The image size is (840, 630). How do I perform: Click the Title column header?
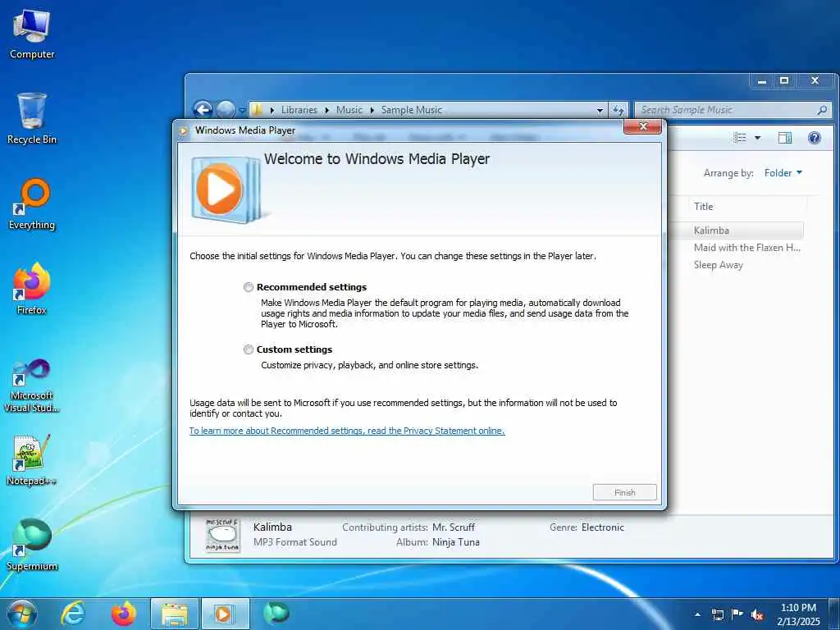[747, 206]
